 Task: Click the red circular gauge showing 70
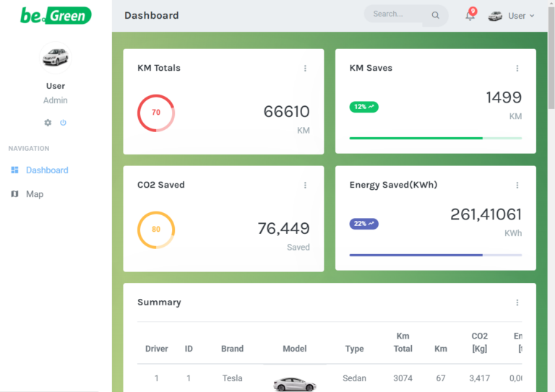(x=156, y=113)
